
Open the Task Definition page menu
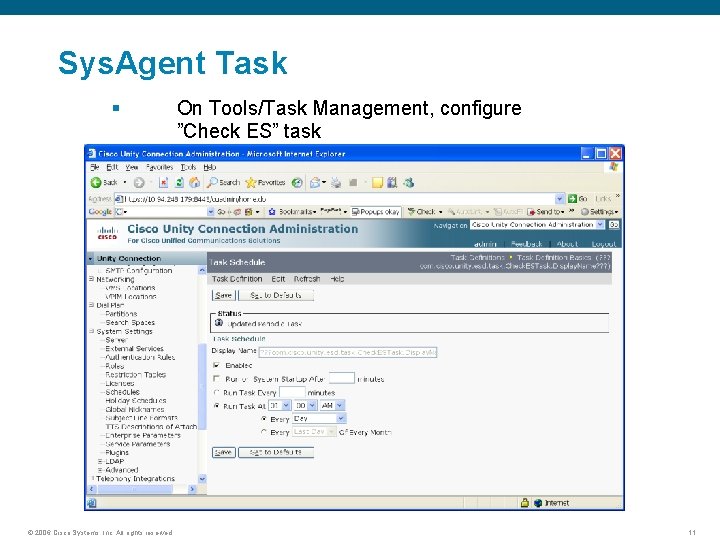click(237, 279)
